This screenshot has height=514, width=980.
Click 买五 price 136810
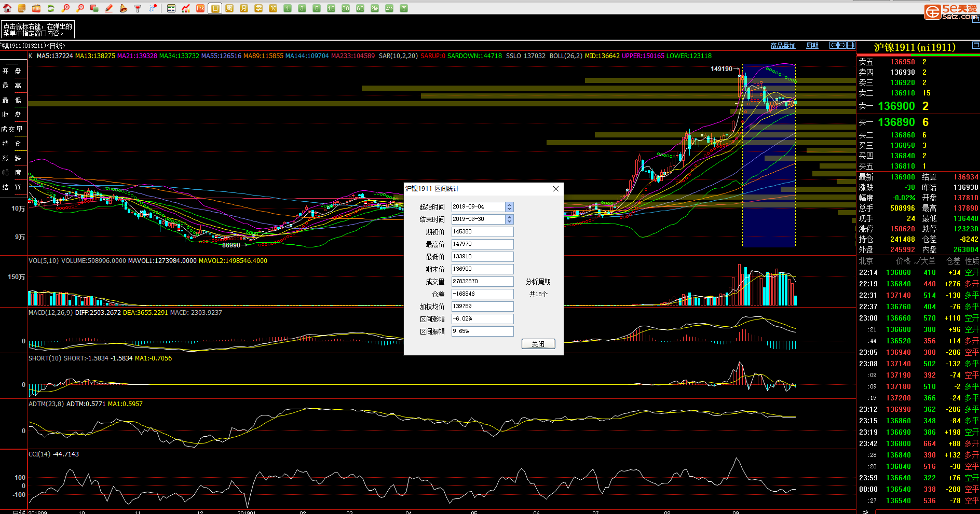(902, 166)
